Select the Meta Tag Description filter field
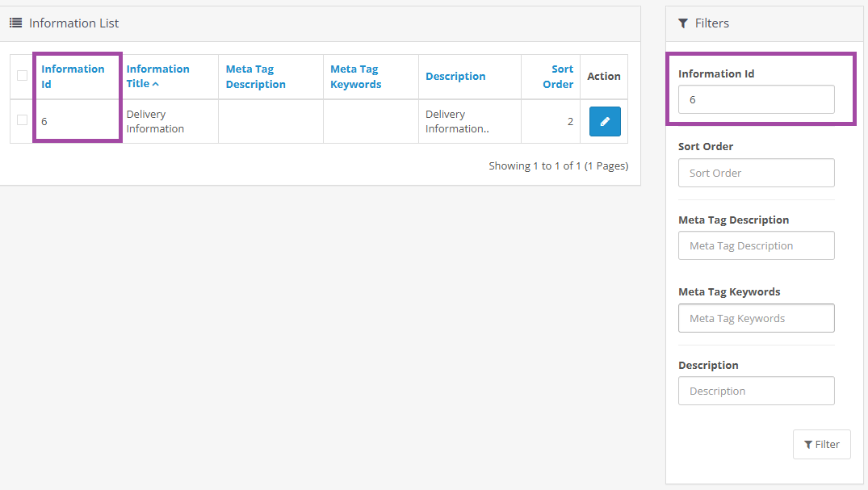 [x=756, y=245]
